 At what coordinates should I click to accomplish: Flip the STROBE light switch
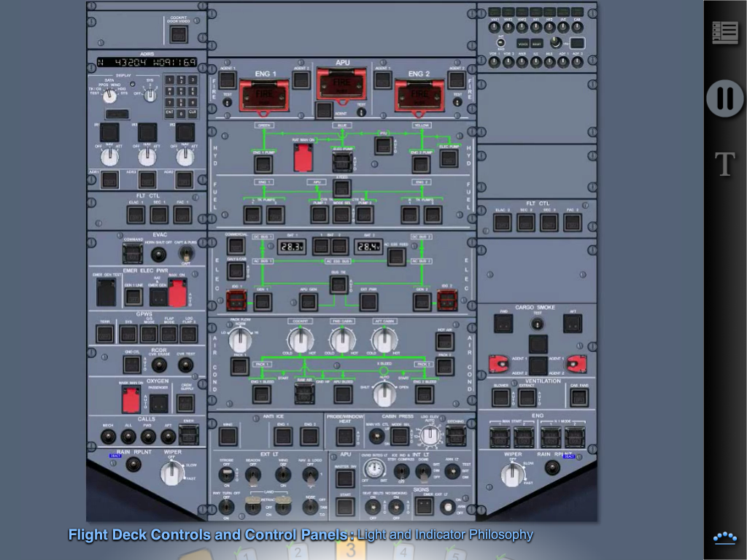click(x=226, y=474)
